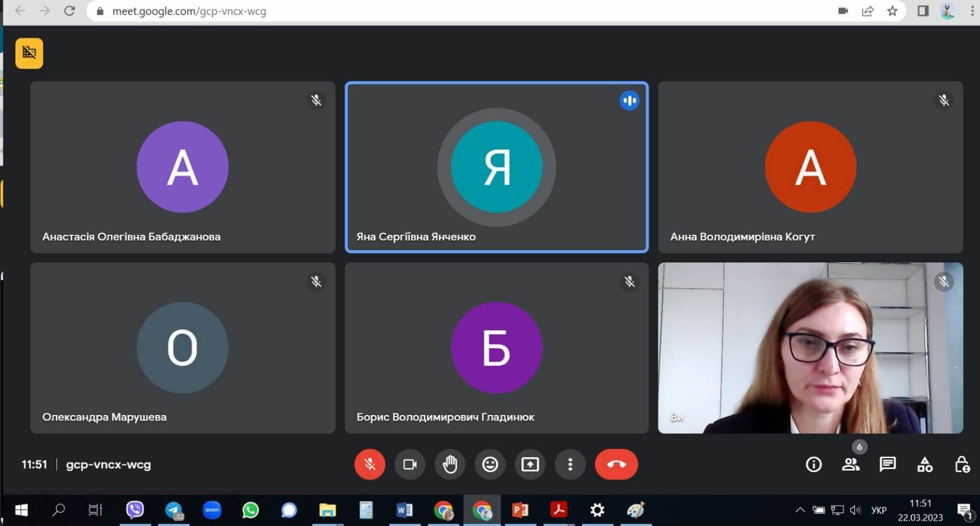Viewport: 980px width, 526px height.
Task: Open the УКР keyboard language switcher
Action: click(879, 510)
